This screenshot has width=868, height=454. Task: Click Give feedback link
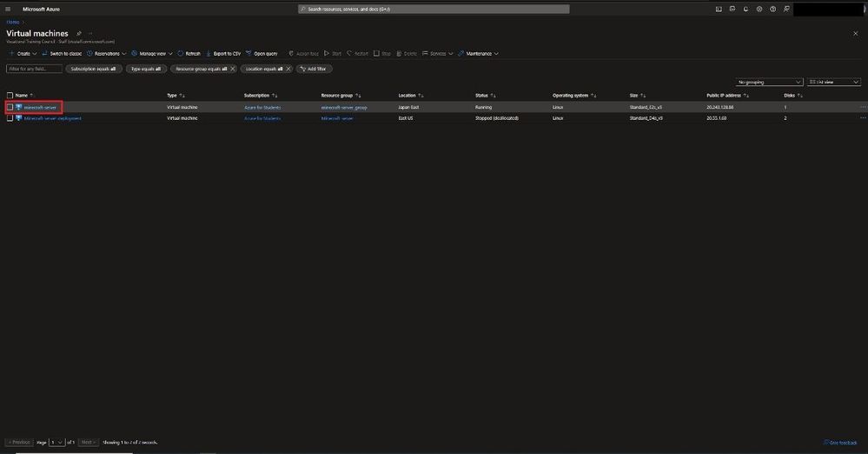click(840, 443)
